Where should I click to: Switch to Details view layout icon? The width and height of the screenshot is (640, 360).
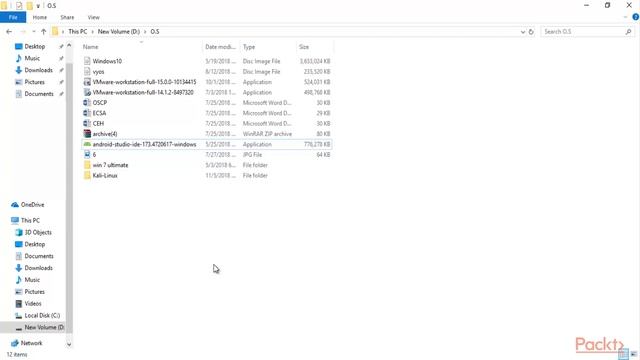623,354
